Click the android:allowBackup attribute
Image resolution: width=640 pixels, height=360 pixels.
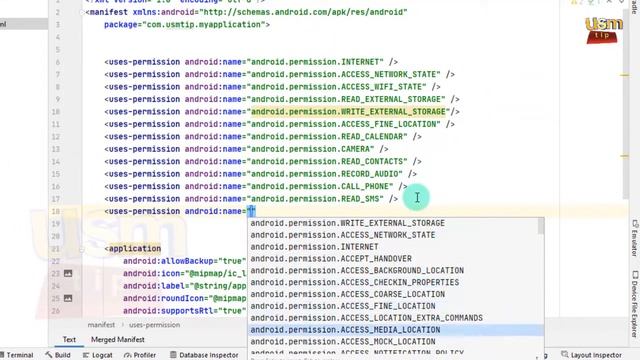click(x=168, y=261)
